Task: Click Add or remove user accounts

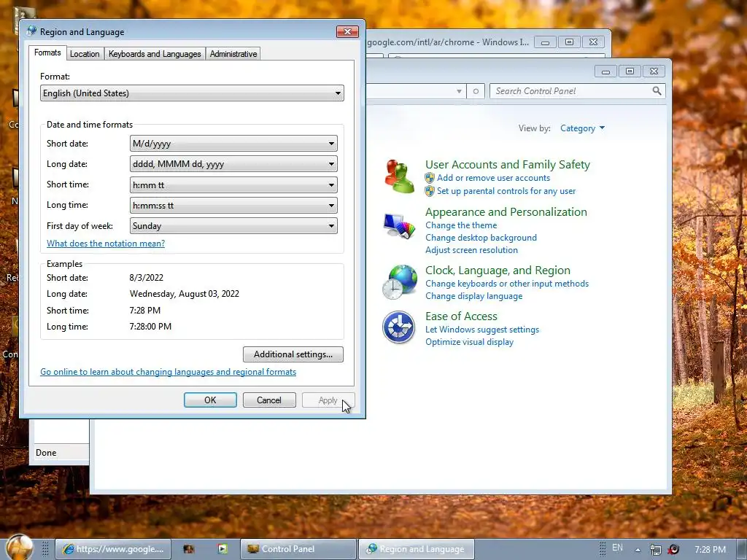Action: pyautogui.click(x=494, y=178)
